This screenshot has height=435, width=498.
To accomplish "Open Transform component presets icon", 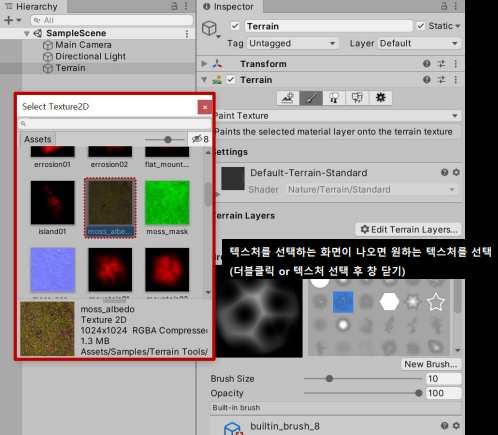I will point(441,64).
